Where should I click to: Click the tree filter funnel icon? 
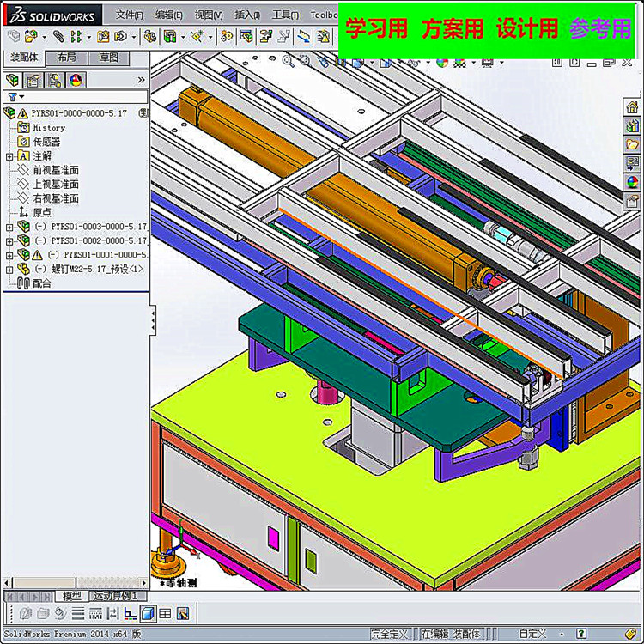pos(12,97)
